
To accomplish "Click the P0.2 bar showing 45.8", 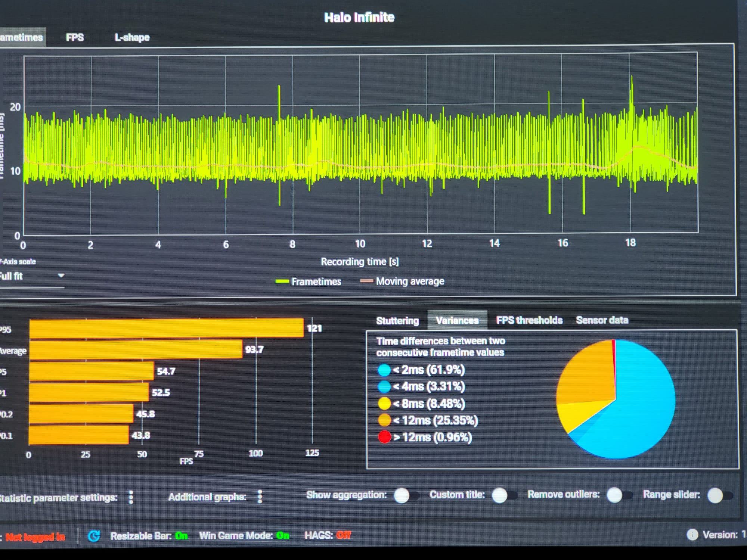I will (x=81, y=414).
